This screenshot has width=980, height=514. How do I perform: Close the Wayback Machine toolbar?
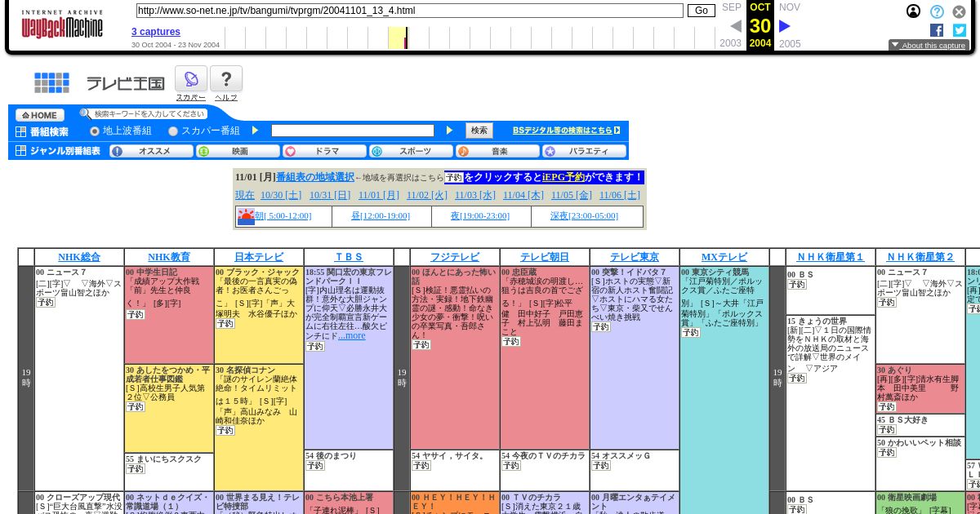959,11
